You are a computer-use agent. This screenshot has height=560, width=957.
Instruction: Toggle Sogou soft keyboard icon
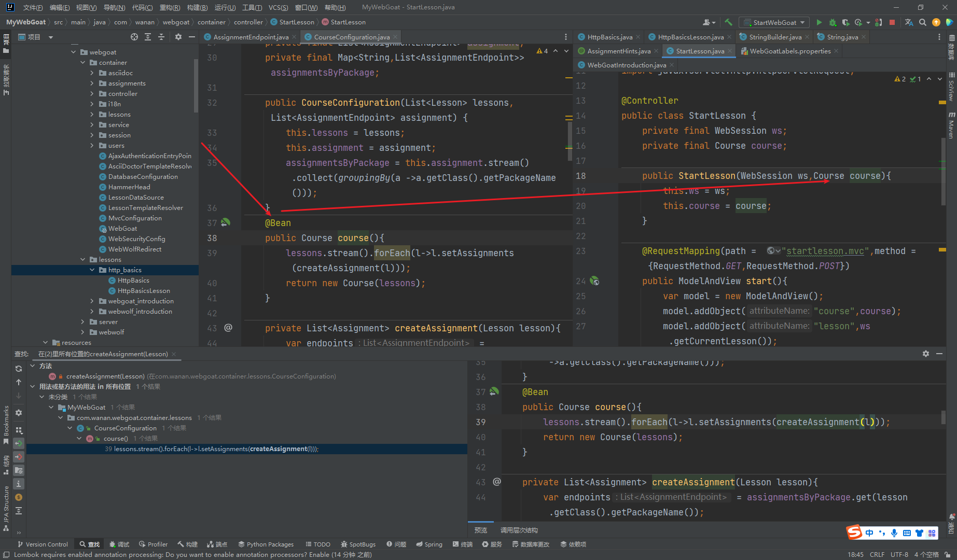click(x=907, y=533)
